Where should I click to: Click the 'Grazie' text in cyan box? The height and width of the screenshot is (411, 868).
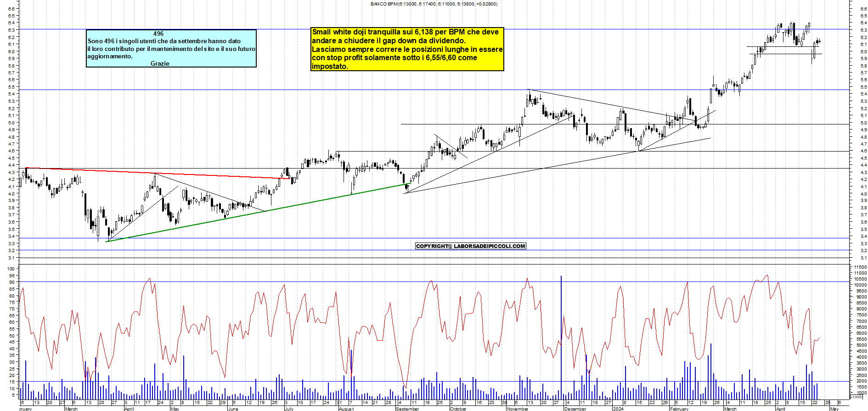pyautogui.click(x=160, y=63)
